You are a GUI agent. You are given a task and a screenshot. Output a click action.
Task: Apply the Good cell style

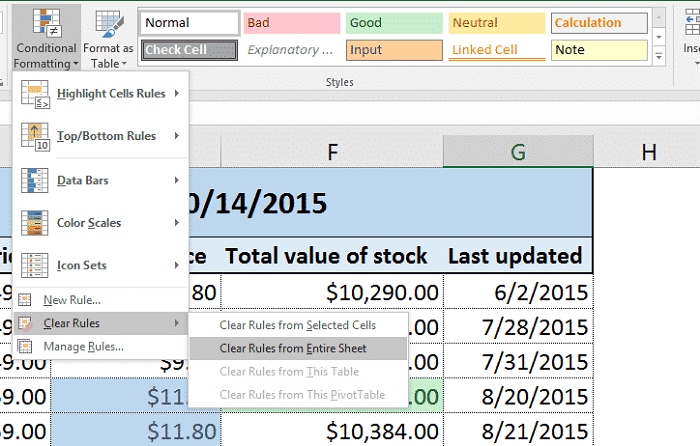[391, 23]
